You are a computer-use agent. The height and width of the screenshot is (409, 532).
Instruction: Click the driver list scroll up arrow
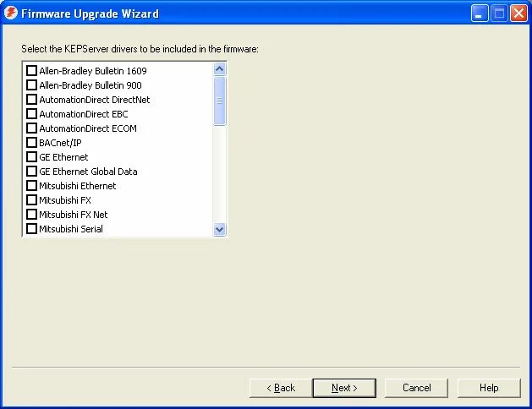220,69
